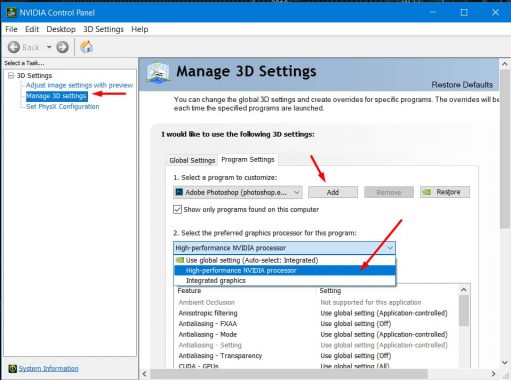Viewport: 511px width, 380px height.
Task: Open the Back history dropdown arrow
Action: 49,47
